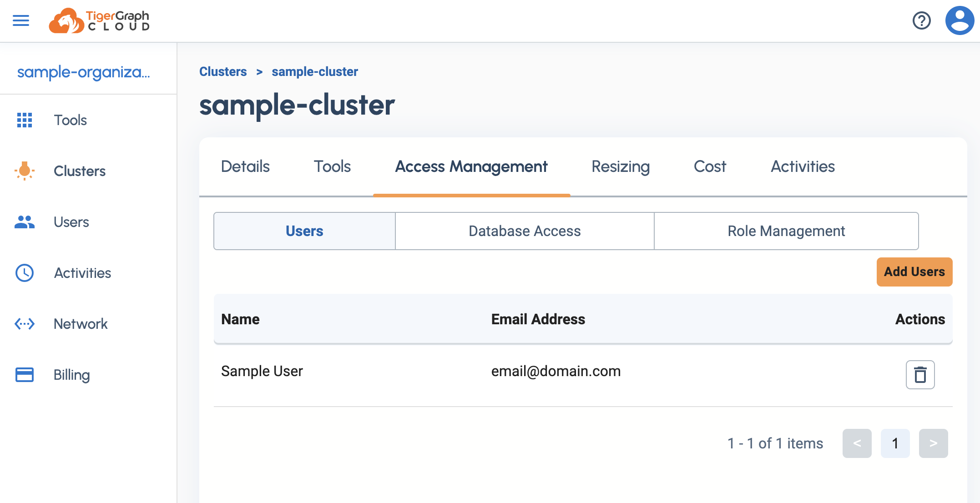Open the Cost tab

[x=710, y=166]
